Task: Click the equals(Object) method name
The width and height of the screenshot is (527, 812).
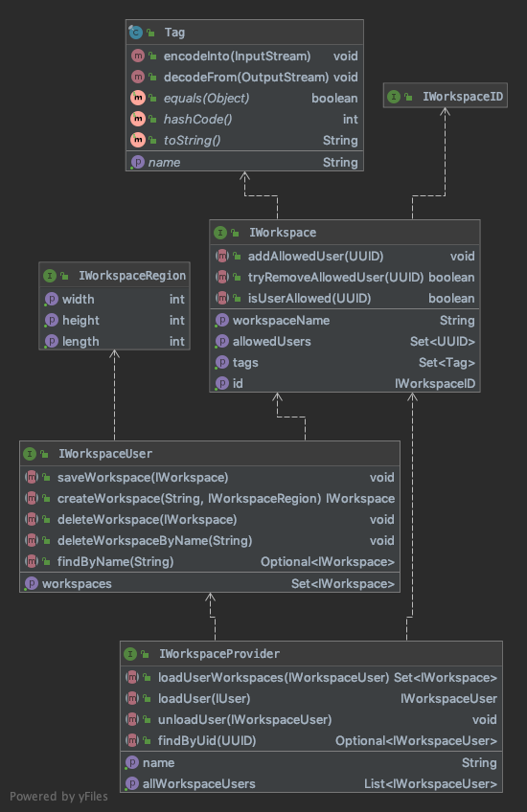Action: [206, 98]
